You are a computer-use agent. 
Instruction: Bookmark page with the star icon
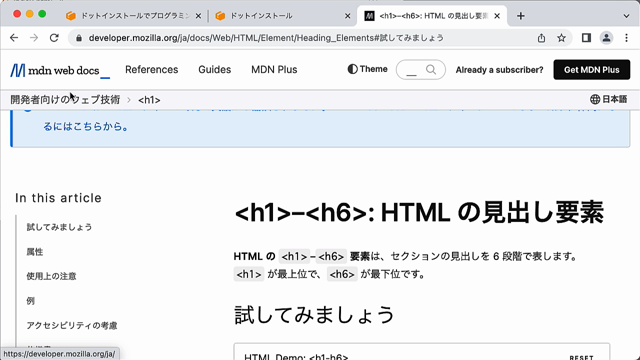(x=562, y=38)
